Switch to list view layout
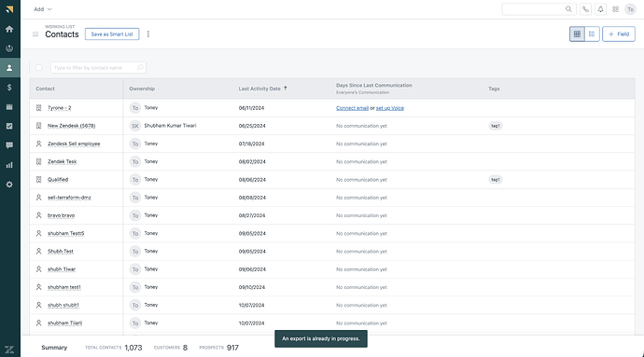The width and height of the screenshot is (644, 357). pyautogui.click(x=592, y=34)
